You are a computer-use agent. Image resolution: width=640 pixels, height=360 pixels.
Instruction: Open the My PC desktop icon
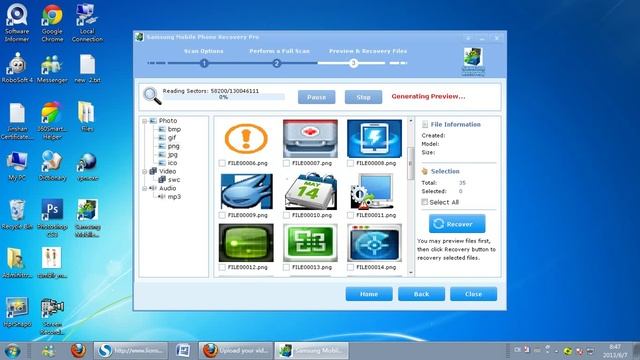click(17, 166)
